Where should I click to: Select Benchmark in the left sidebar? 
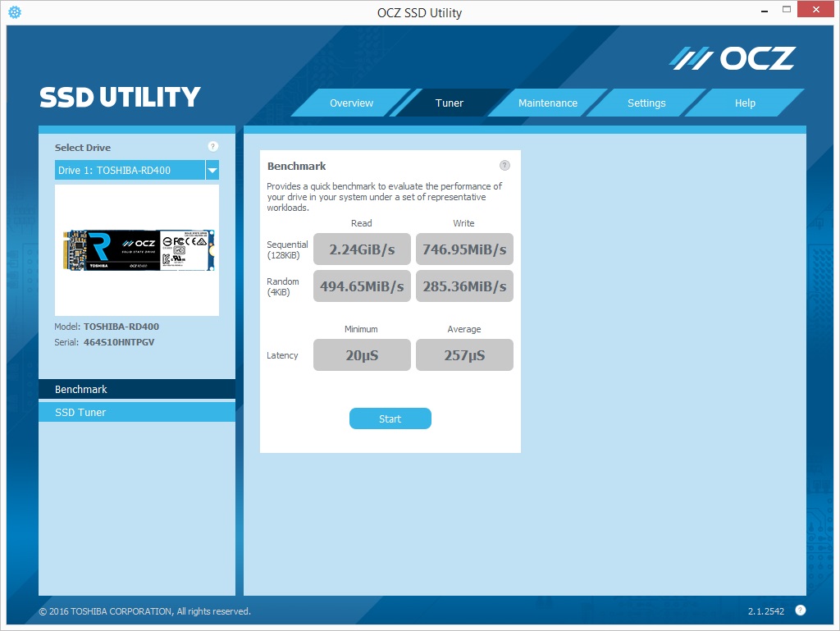pyautogui.click(x=137, y=390)
